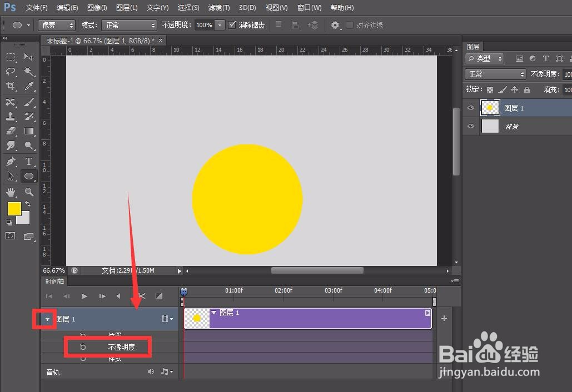Hide the 背景 layer visibility
The width and height of the screenshot is (572, 392).
[x=470, y=127]
